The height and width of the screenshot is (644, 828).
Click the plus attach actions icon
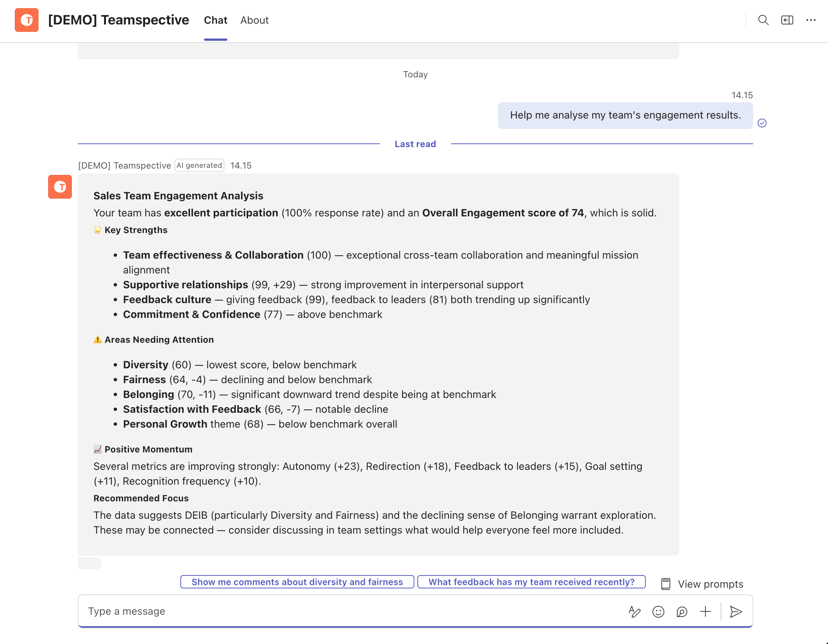(x=705, y=611)
